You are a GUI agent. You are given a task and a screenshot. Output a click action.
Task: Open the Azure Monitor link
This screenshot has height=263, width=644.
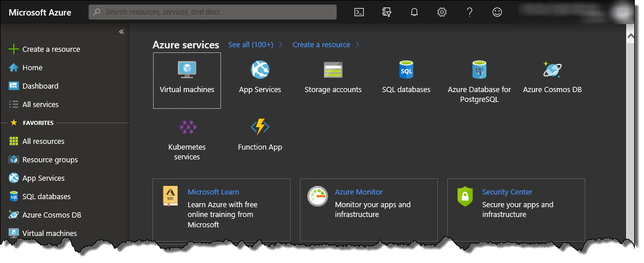coord(359,192)
